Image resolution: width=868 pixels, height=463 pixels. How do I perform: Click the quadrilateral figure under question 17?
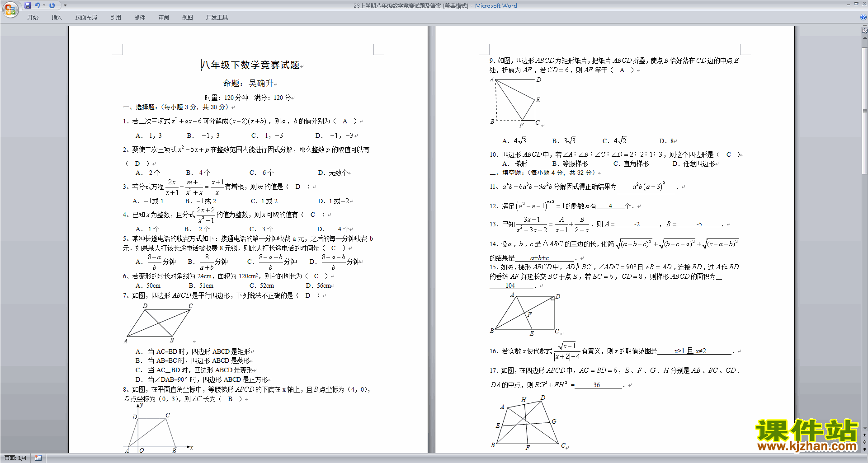click(528, 422)
